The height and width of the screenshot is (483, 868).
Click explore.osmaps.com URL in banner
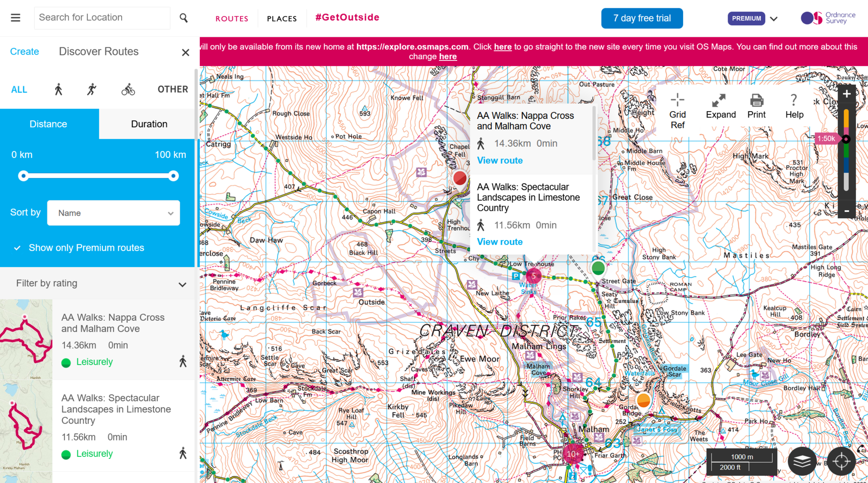pyautogui.click(x=412, y=47)
